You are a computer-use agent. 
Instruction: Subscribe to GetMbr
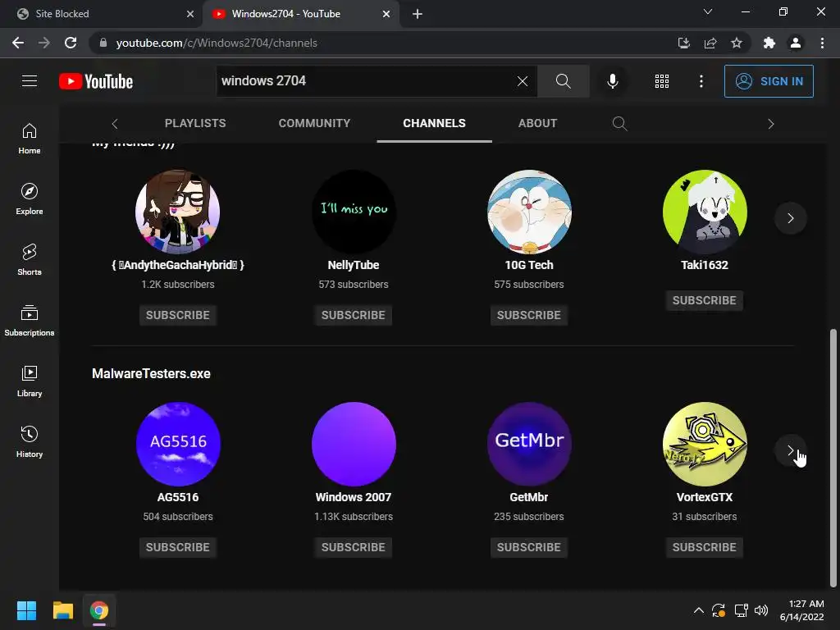click(x=529, y=547)
